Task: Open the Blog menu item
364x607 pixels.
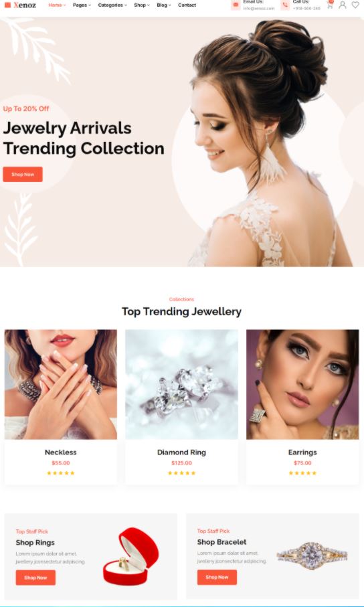Action: 164,5
